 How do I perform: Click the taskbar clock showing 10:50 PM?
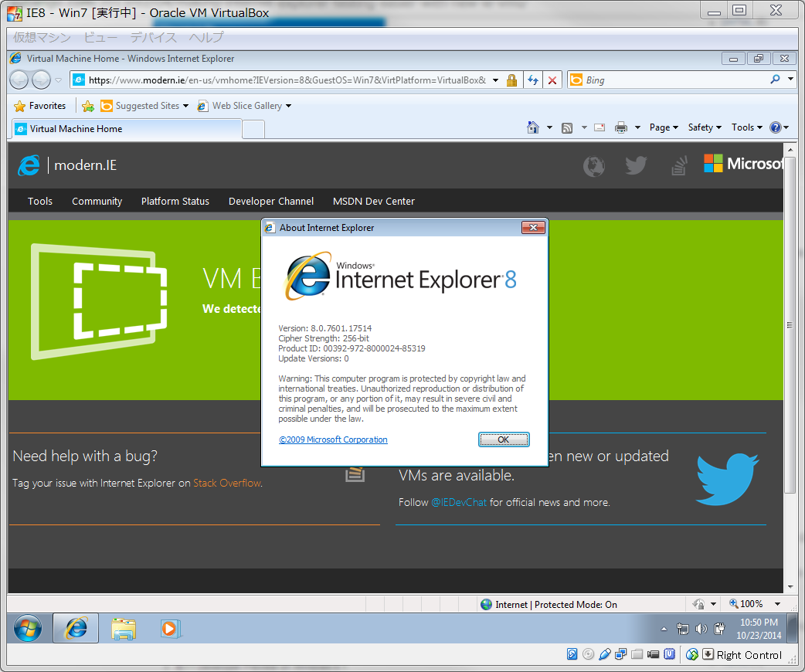759,629
